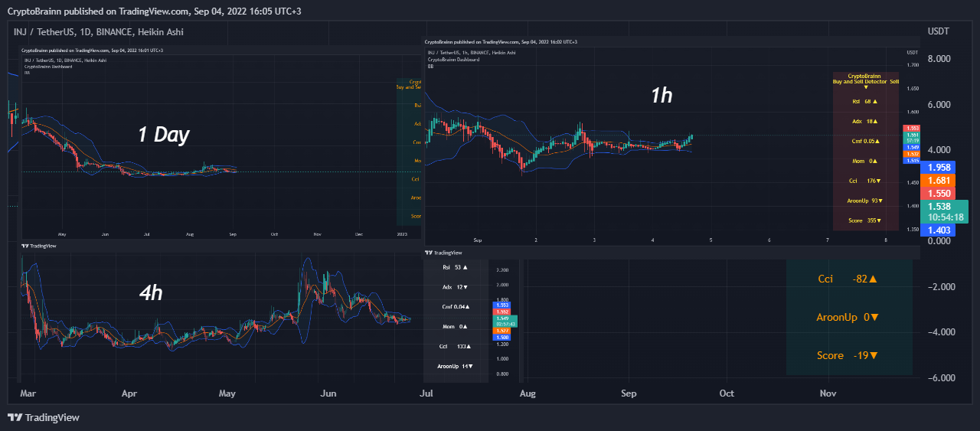The width and height of the screenshot is (980, 431).
Task: Click the 1.700 value on 1h chart axis
Action: (x=912, y=65)
